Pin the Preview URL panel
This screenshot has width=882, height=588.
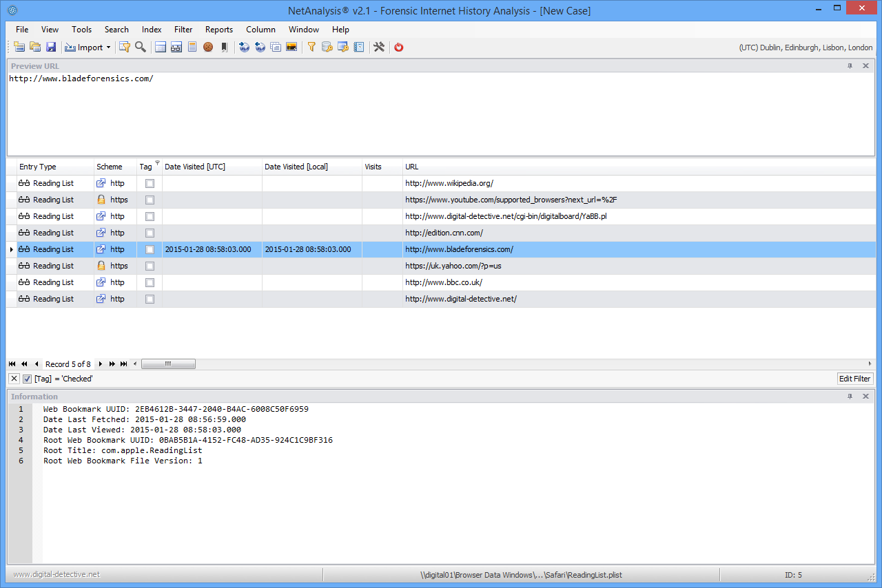pyautogui.click(x=850, y=66)
